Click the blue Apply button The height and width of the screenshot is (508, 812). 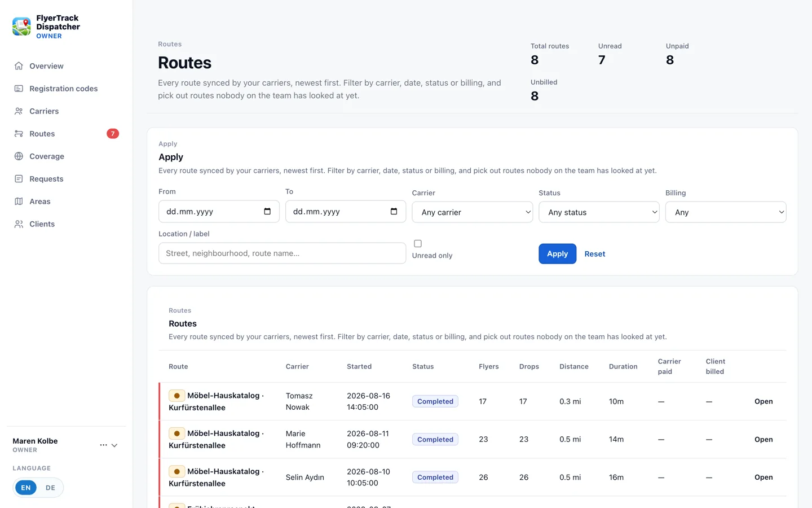pyautogui.click(x=557, y=254)
